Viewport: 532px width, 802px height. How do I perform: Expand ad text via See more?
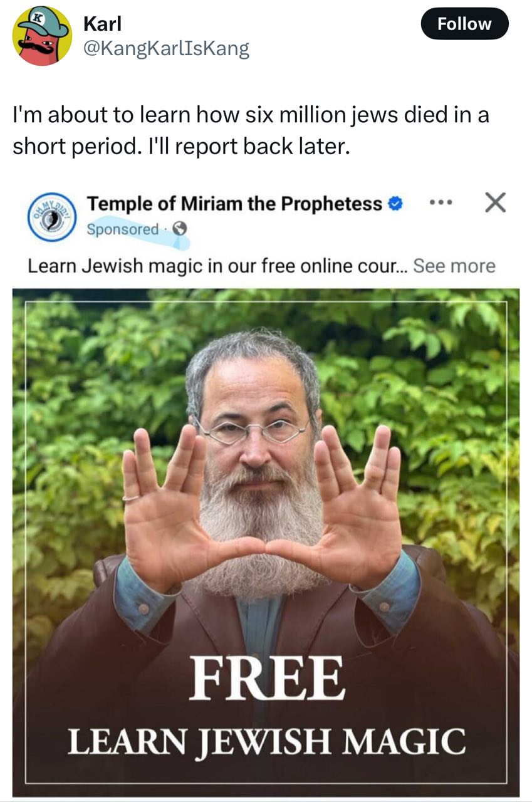[454, 266]
